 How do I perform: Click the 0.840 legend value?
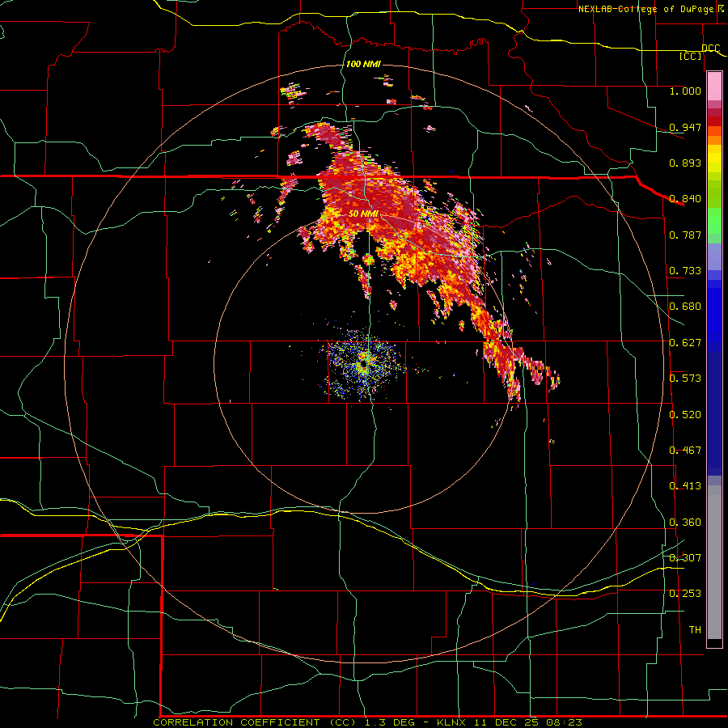[x=685, y=199]
